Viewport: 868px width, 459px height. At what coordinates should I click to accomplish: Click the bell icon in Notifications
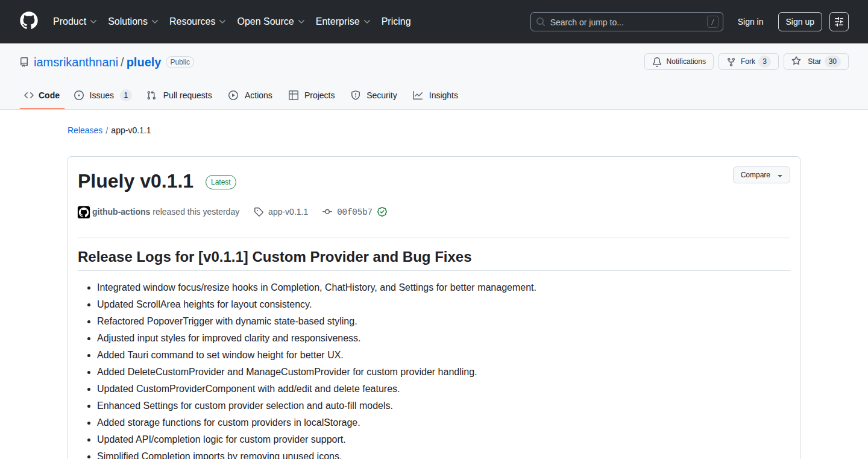click(657, 62)
